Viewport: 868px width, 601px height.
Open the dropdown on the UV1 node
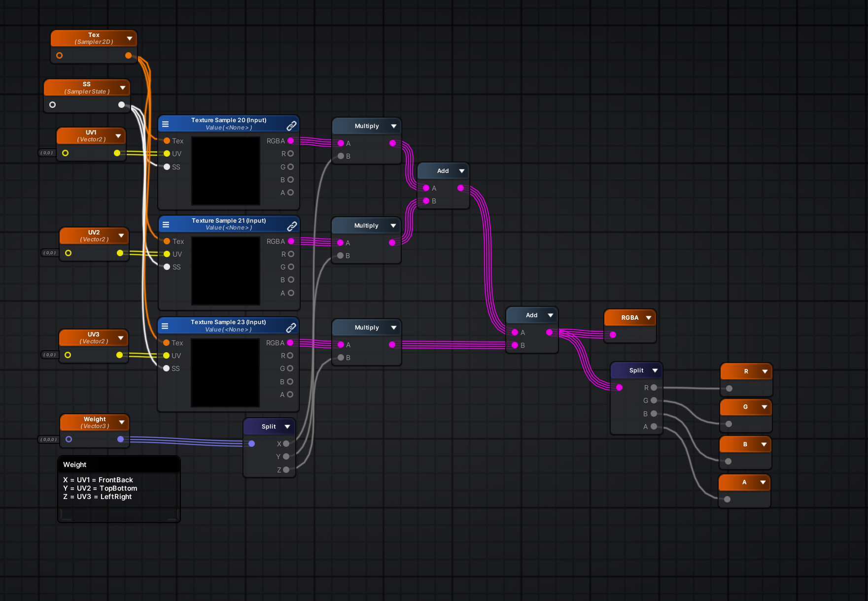[x=118, y=135]
